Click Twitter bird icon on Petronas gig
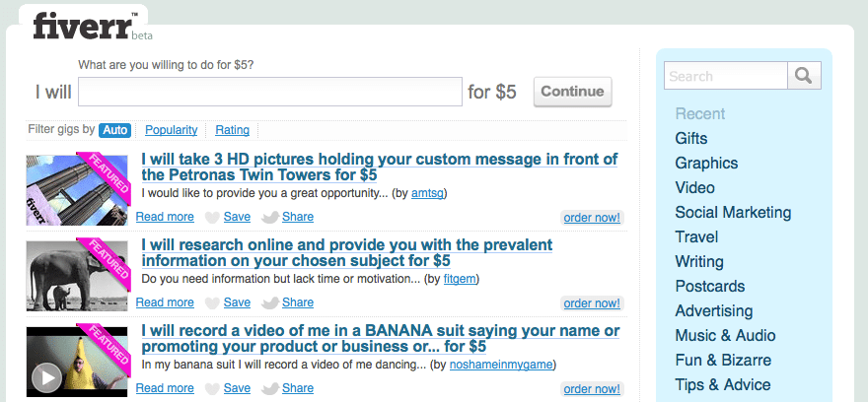Image resolution: width=868 pixels, height=402 pixels. pyautogui.click(x=269, y=218)
